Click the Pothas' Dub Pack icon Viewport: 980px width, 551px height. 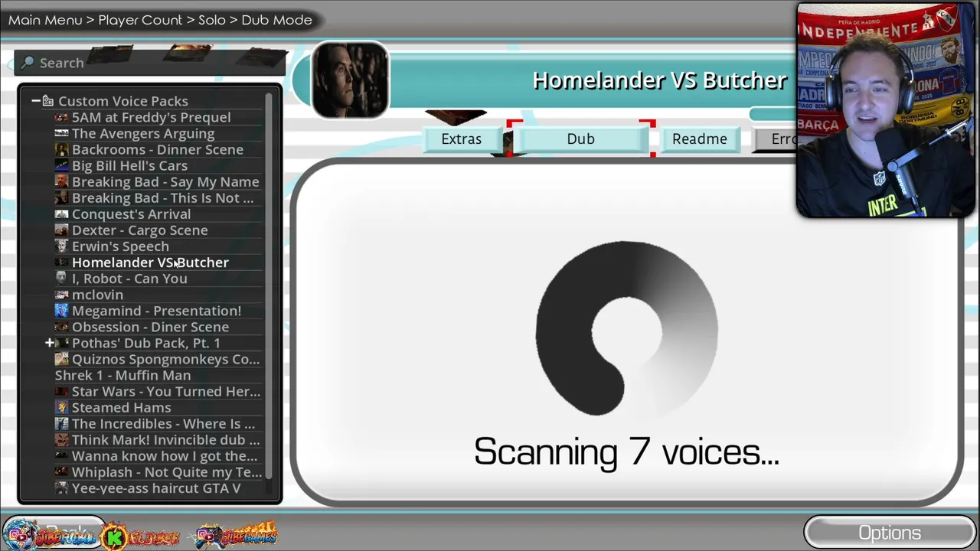coord(63,343)
